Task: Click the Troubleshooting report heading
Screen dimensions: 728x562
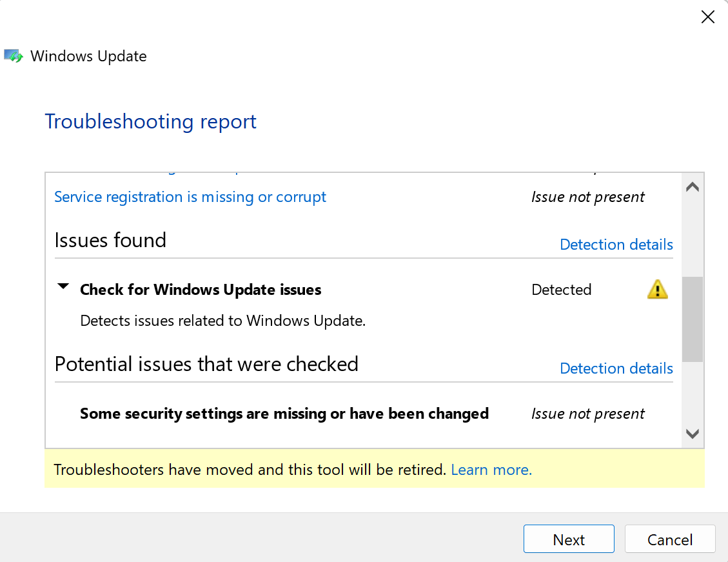Action: click(150, 122)
